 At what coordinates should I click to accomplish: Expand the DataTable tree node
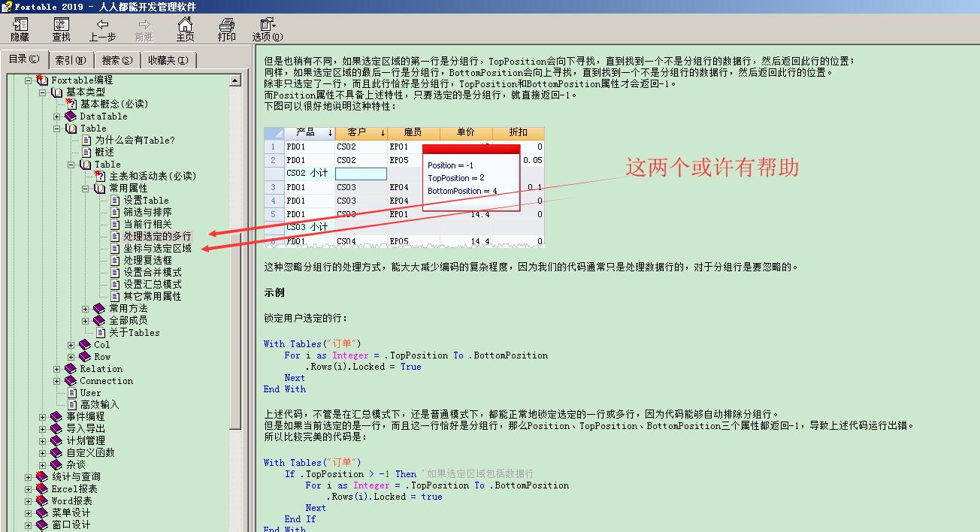click(x=57, y=116)
